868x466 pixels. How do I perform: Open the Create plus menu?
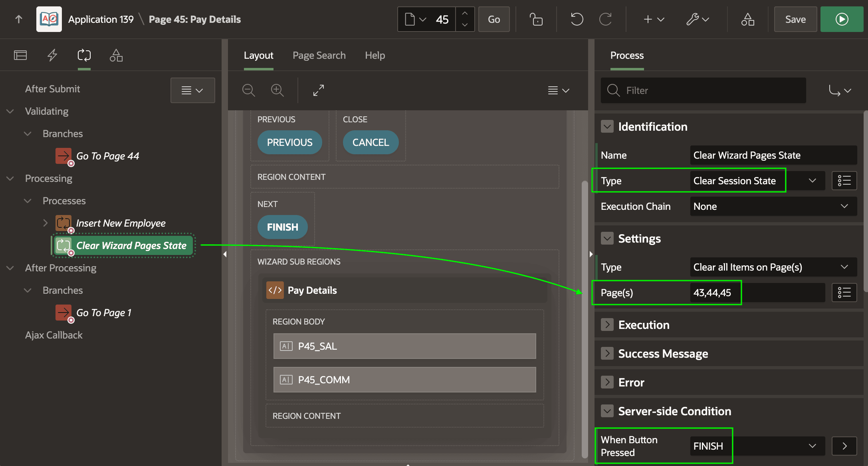654,19
